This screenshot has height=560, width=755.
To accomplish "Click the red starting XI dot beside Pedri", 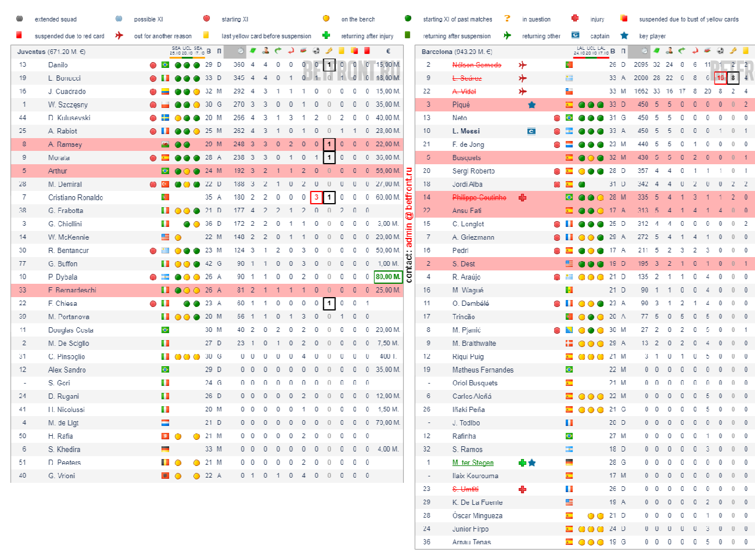I will (557, 251).
